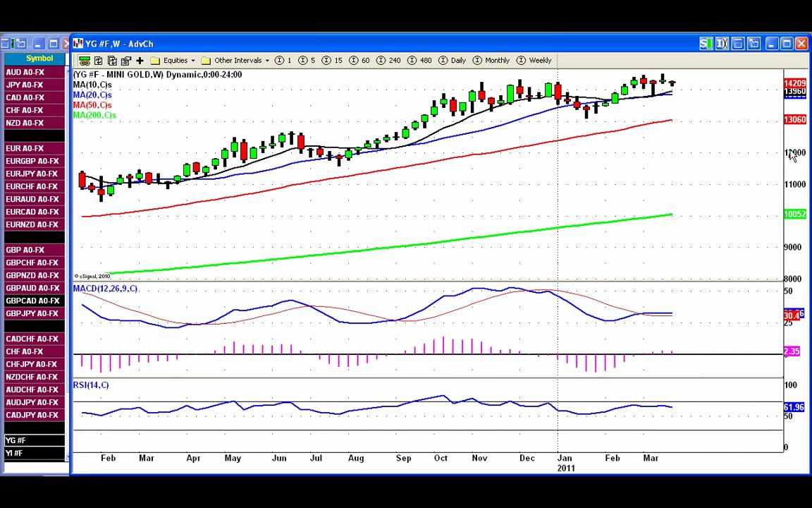
Task: Click the MA(10,C)s study label
Action: (x=92, y=85)
